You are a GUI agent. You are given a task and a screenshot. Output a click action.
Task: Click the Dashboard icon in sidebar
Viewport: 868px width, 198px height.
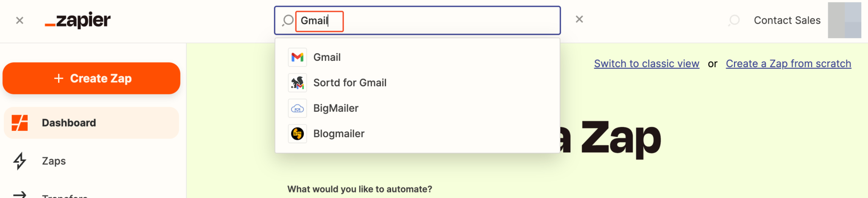click(x=20, y=123)
